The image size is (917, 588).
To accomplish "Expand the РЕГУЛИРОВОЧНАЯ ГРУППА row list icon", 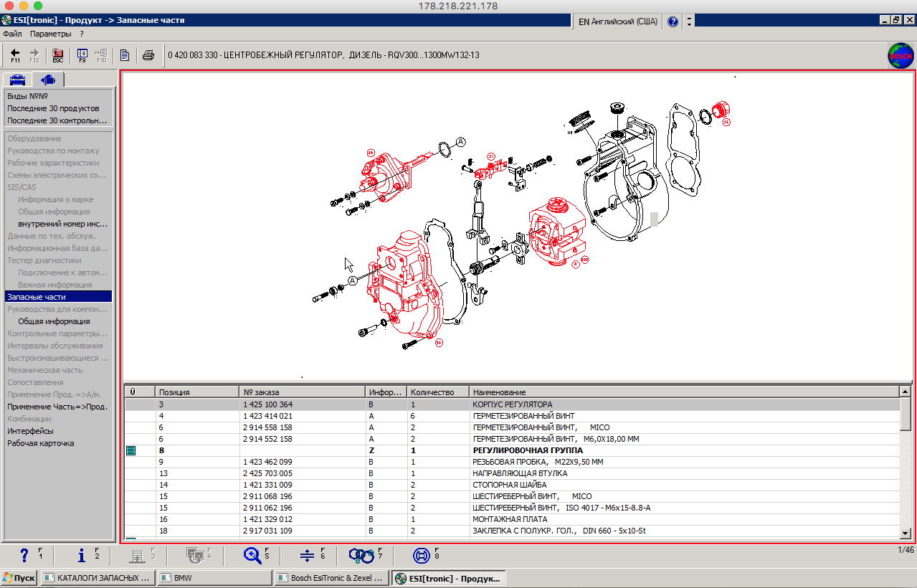I will (x=130, y=450).
